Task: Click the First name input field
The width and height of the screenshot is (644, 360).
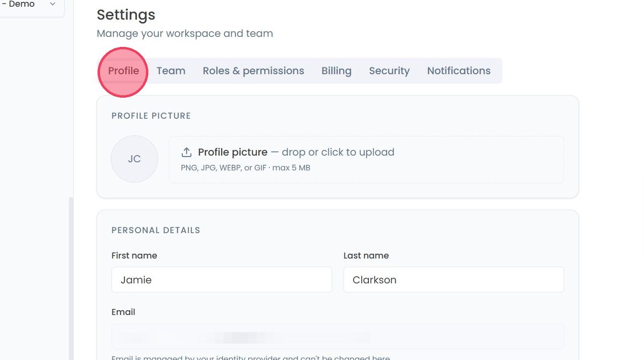Action: pyautogui.click(x=222, y=280)
